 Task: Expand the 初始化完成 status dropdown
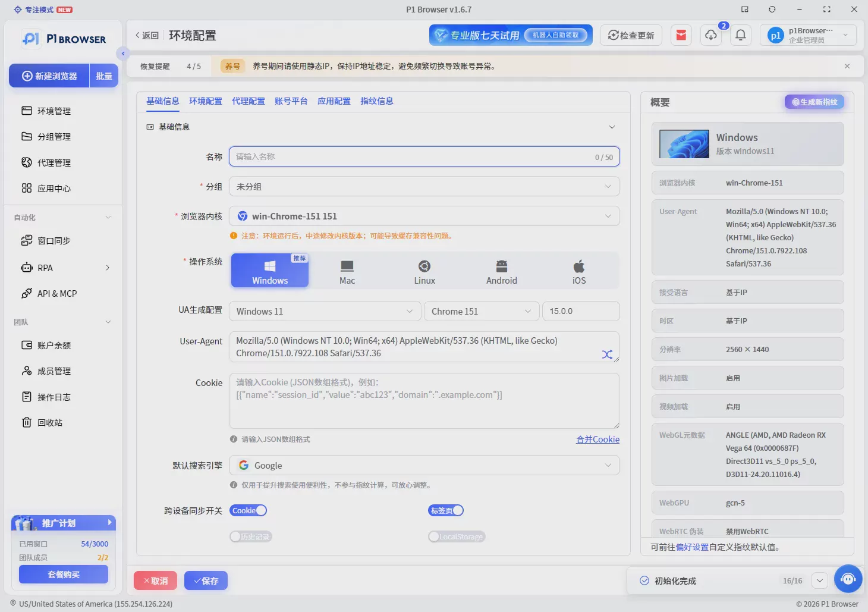pyautogui.click(x=819, y=580)
